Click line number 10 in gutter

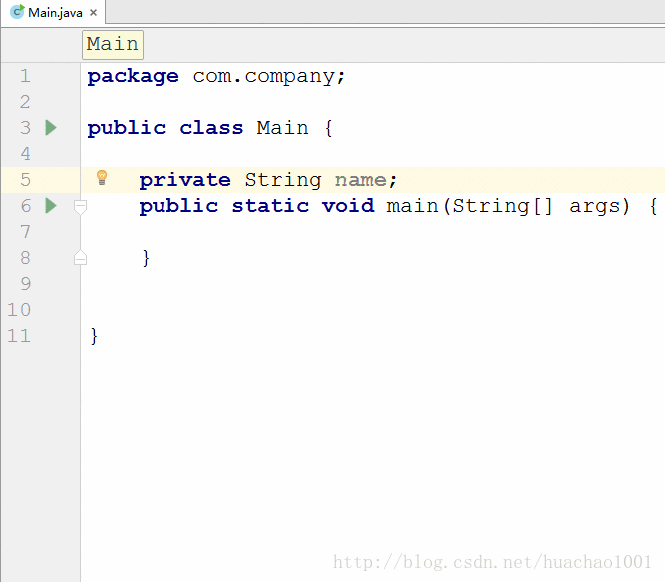click(x=19, y=310)
